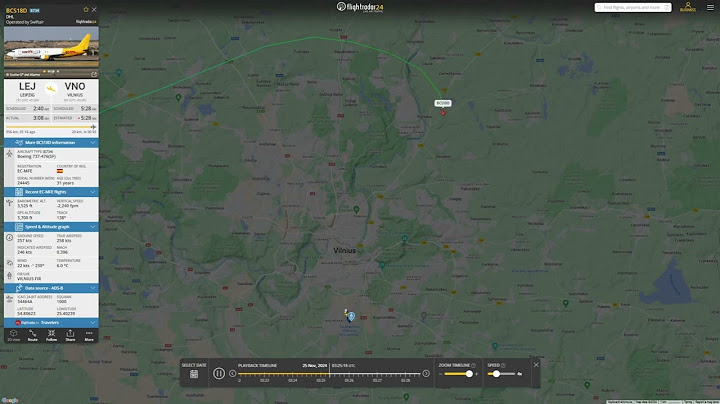This screenshot has height=404, width=720.
Task: Expand More BCS18D information section
Action: click(51, 143)
